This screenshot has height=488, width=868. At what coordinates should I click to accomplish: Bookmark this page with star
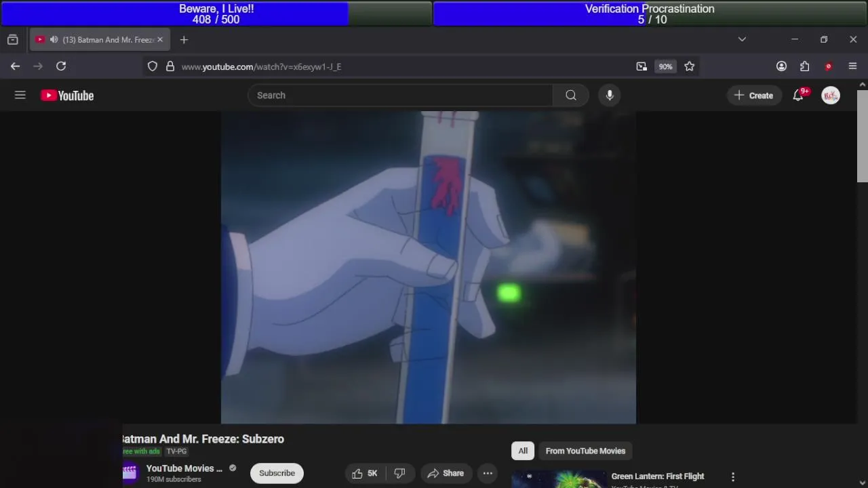click(690, 66)
